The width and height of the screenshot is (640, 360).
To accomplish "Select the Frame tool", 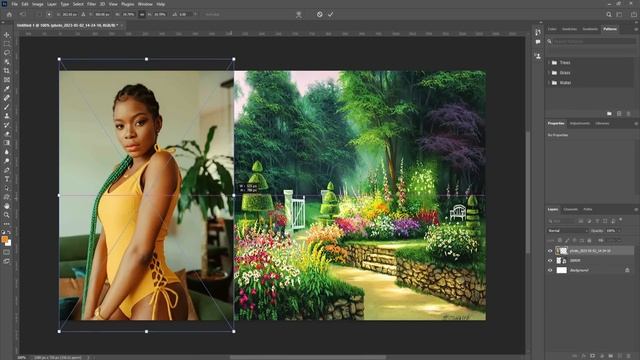I will (7, 80).
